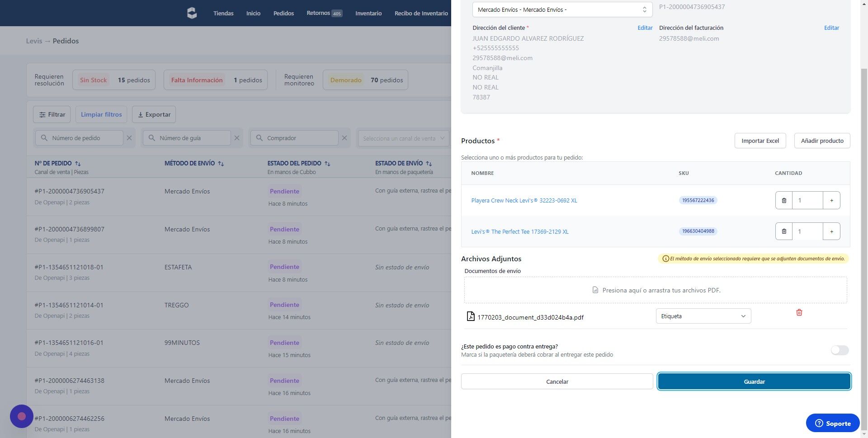Delete Playera Crew Neck product with trash icon
The width and height of the screenshot is (868, 438).
pos(784,200)
